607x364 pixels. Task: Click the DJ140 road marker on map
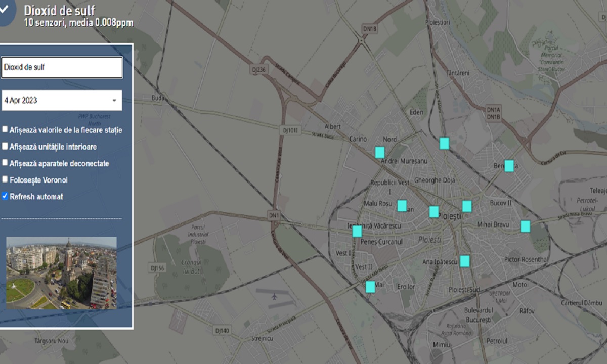[222, 331]
